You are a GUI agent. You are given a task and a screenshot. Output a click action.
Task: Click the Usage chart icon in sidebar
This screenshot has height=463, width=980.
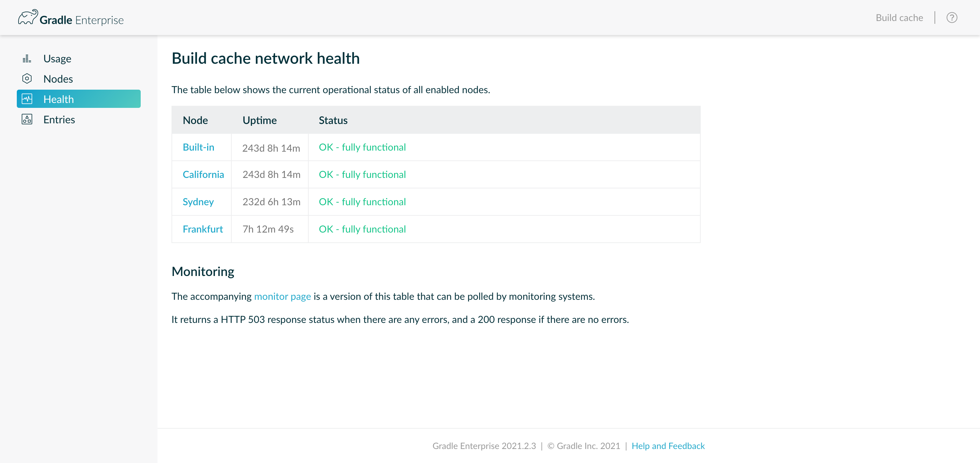pyautogui.click(x=27, y=58)
